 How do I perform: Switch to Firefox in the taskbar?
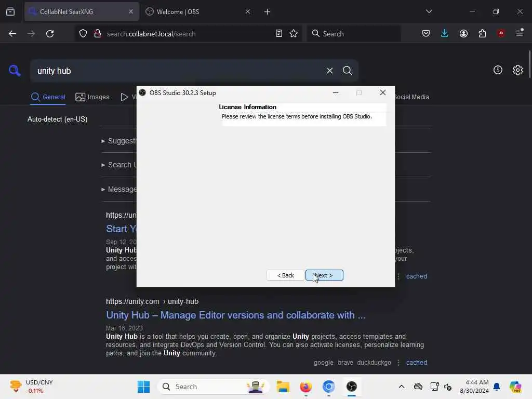(305, 387)
